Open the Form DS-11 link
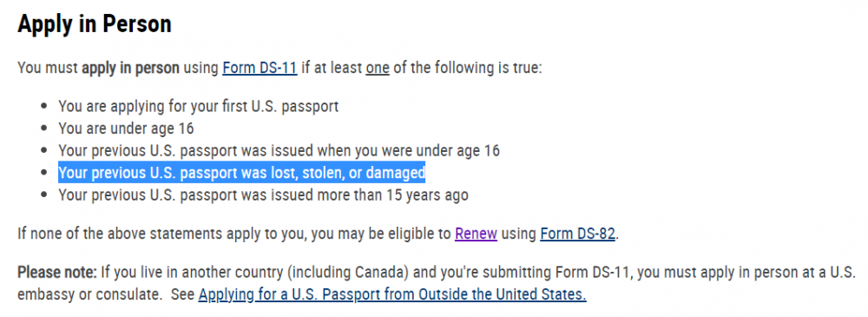This screenshot has height=317, width=868. 260,68
